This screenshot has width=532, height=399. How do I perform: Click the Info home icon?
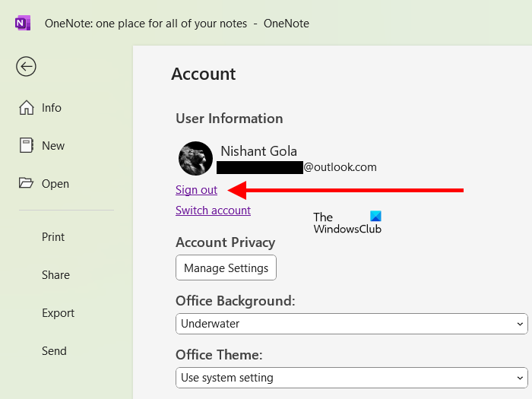pos(27,108)
